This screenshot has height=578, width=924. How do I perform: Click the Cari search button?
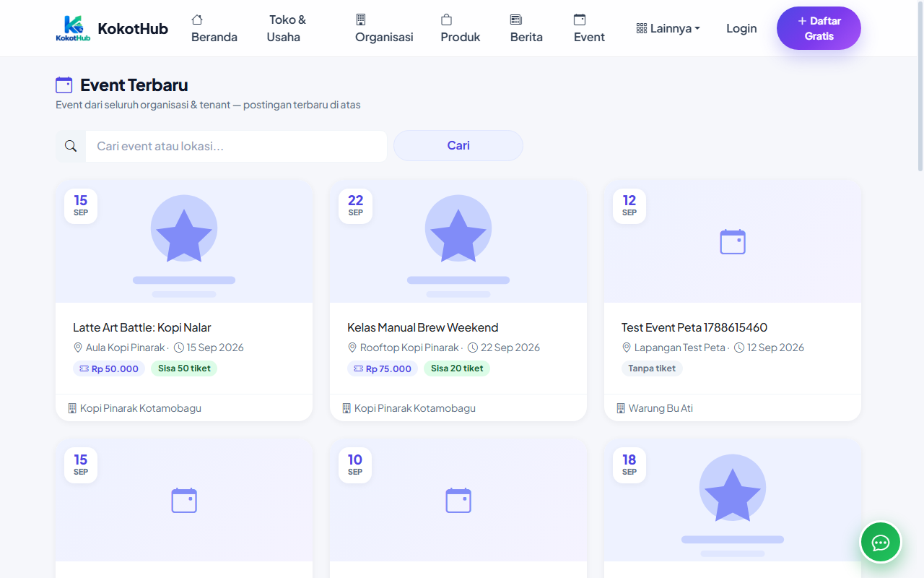pyautogui.click(x=458, y=145)
